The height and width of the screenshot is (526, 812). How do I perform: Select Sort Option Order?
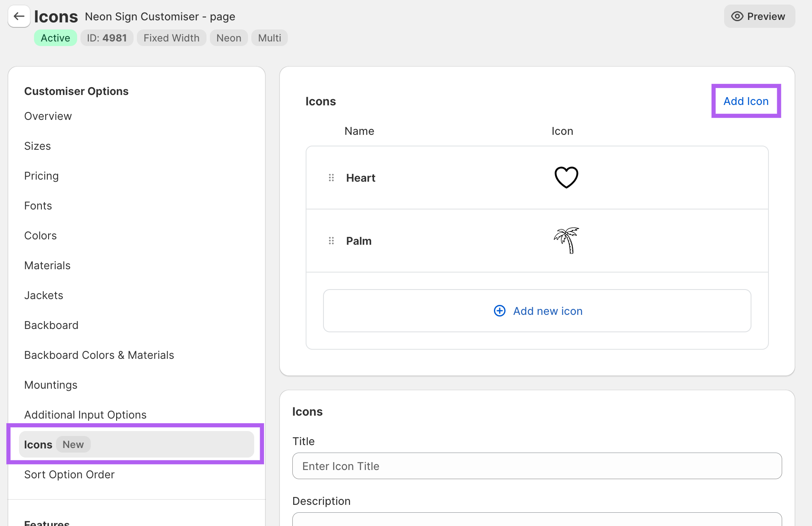[69, 475]
